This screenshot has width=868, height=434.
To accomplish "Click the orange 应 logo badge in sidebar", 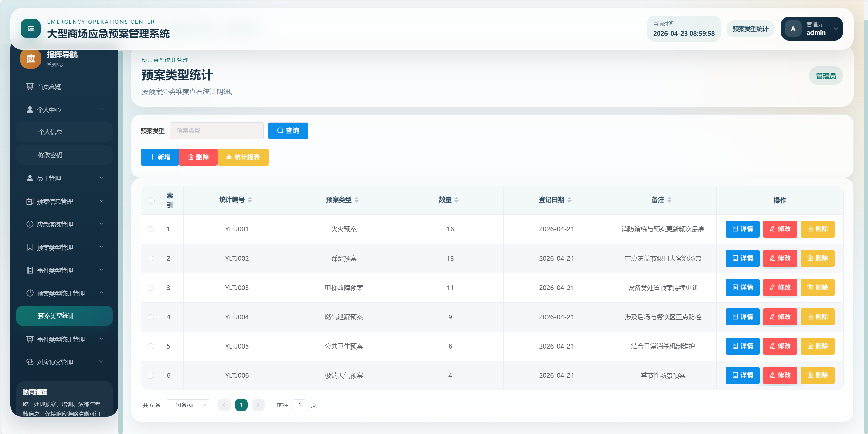I will tap(31, 59).
